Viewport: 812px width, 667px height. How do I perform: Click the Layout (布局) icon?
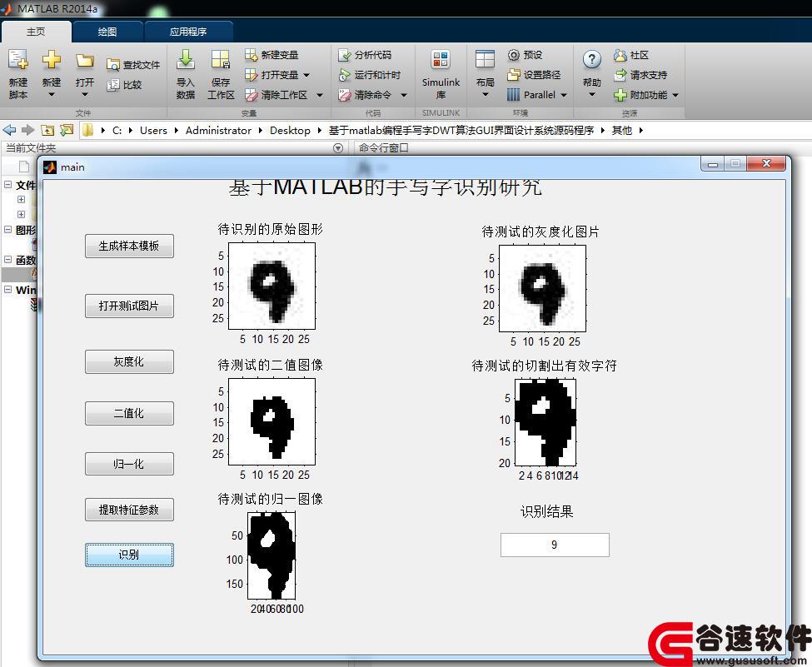tap(486, 60)
